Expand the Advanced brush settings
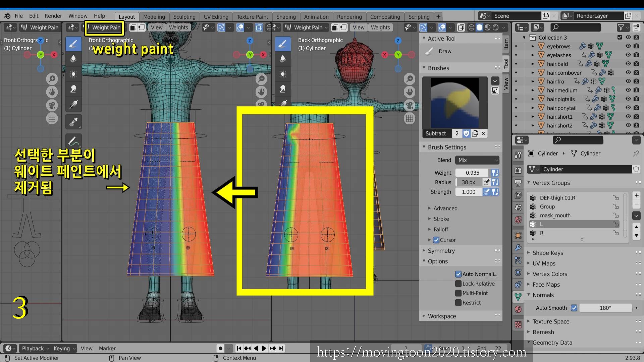The height and width of the screenshot is (362, 644). (445, 208)
